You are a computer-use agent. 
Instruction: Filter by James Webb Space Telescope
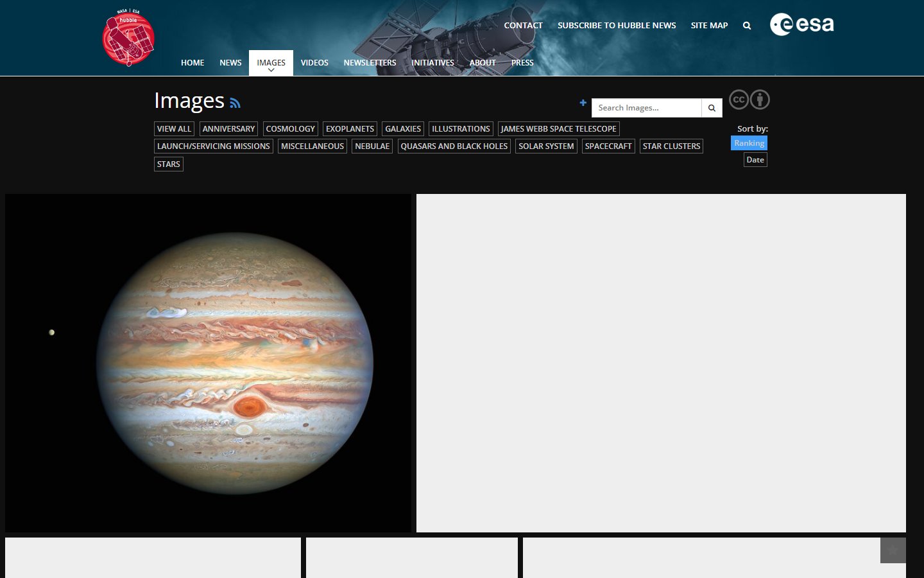(558, 129)
